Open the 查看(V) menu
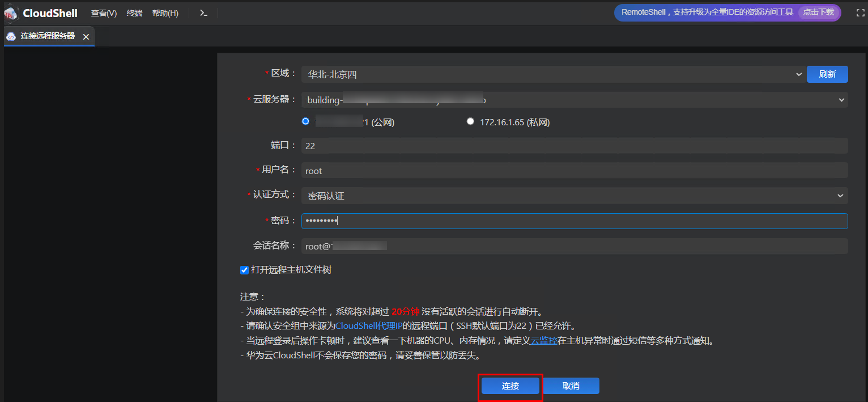Screen dimensions: 868x402 pos(104,13)
